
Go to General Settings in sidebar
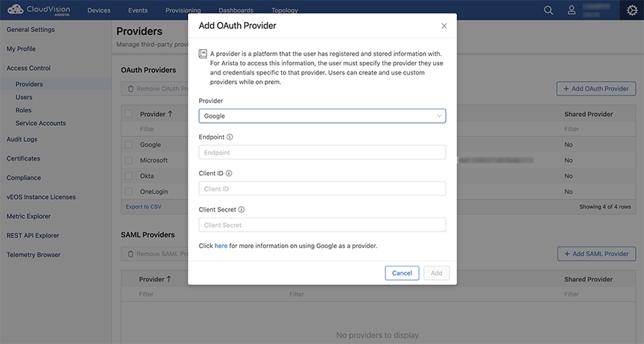point(31,30)
